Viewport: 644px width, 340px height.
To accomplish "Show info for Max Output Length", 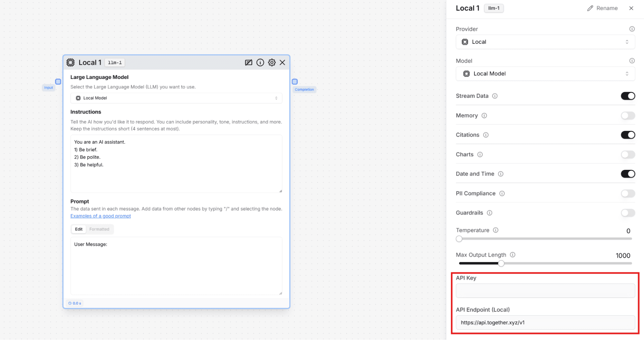I will (x=513, y=255).
